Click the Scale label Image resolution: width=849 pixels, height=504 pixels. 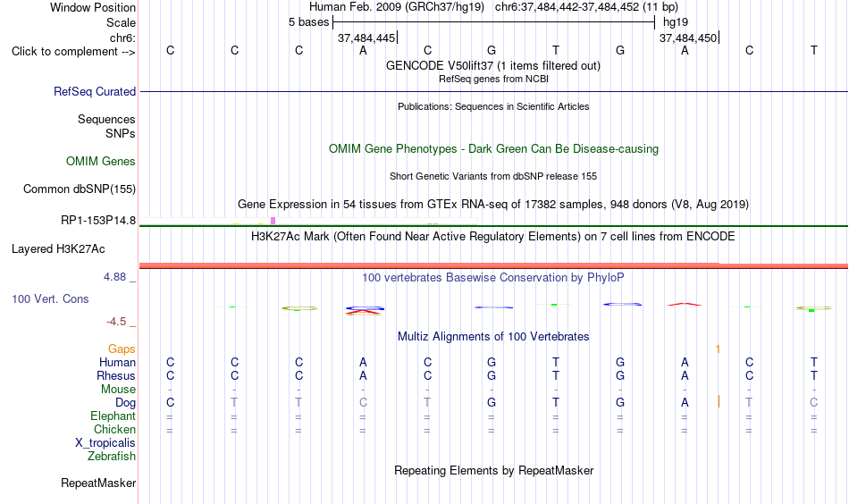(x=121, y=22)
